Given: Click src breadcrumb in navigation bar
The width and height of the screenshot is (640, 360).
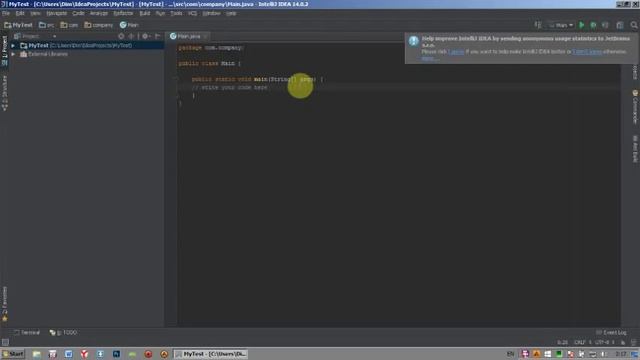Looking at the screenshot, I should pos(47,25).
